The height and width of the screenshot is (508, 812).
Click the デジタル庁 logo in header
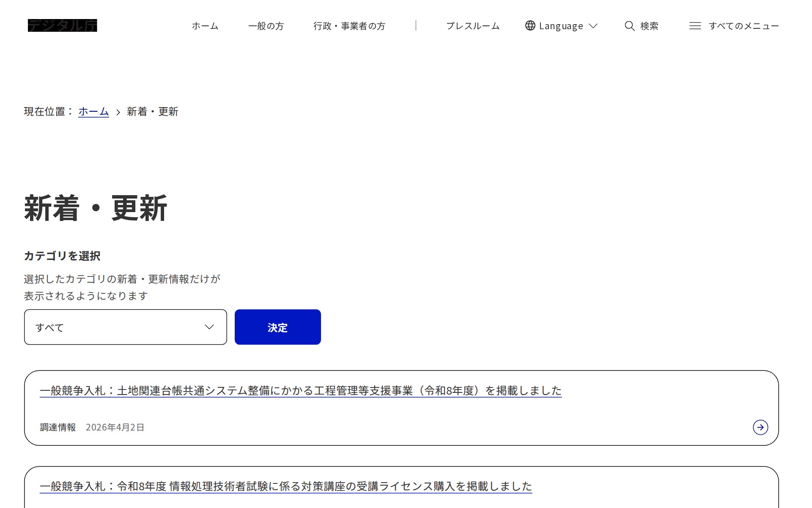point(63,25)
